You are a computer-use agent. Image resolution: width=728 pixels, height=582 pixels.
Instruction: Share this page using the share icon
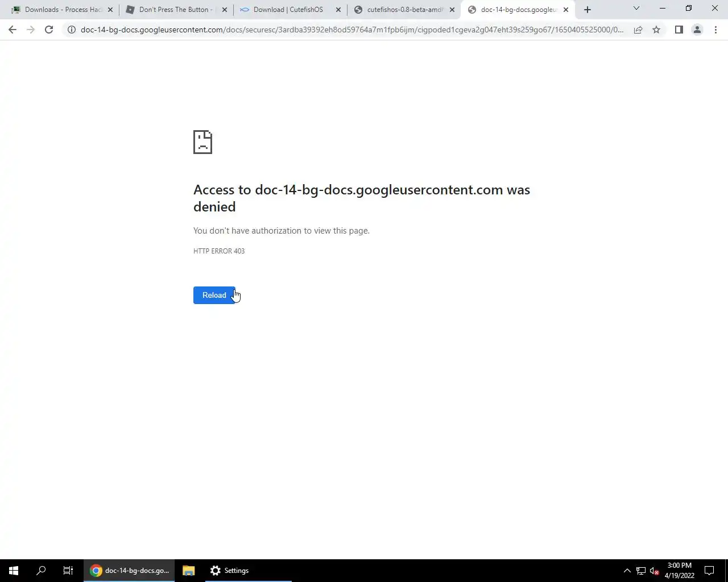click(638, 30)
